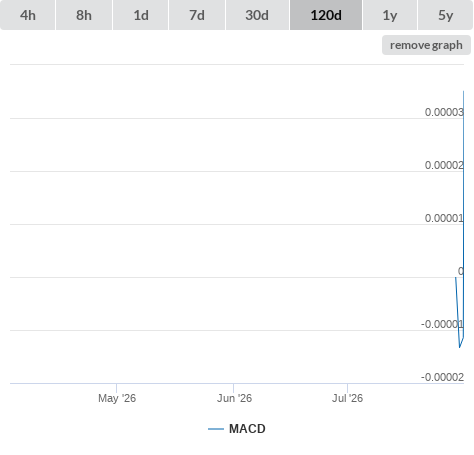The height and width of the screenshot is (455, 474).
Task: Toggle the MACD series via legend label
Action: (247, 429)
